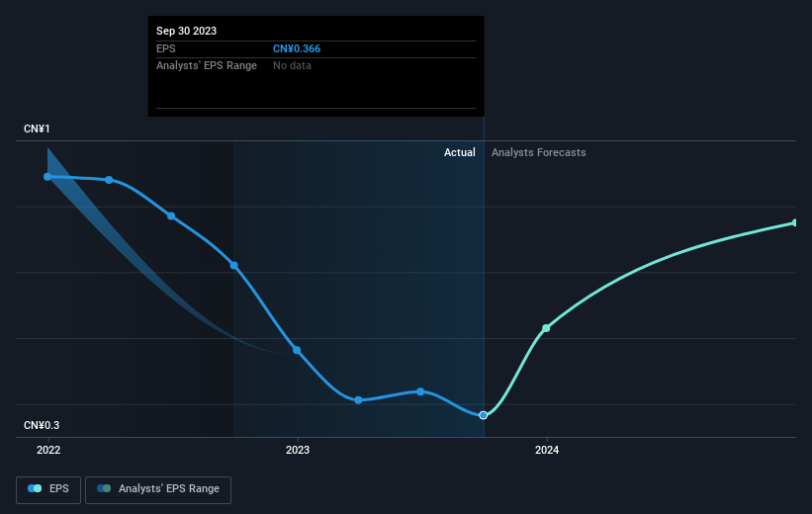Toggle the Analysts' EPS Range legend

(x=158, y=489)
